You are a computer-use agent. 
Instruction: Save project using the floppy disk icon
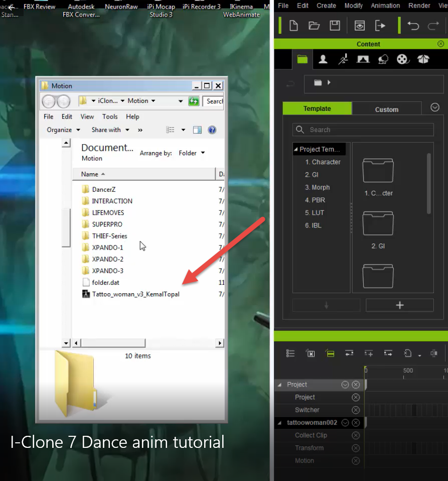[x=335, y=26]
